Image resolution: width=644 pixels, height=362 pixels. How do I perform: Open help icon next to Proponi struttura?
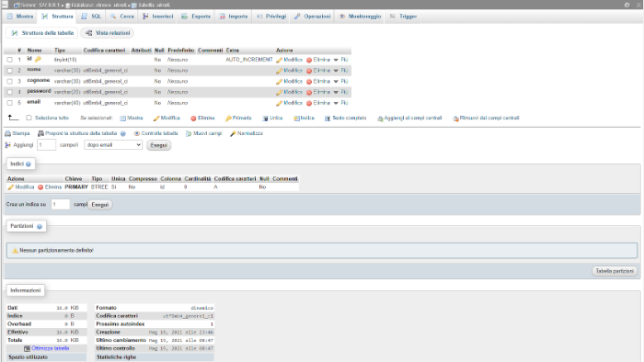point(122,133)
